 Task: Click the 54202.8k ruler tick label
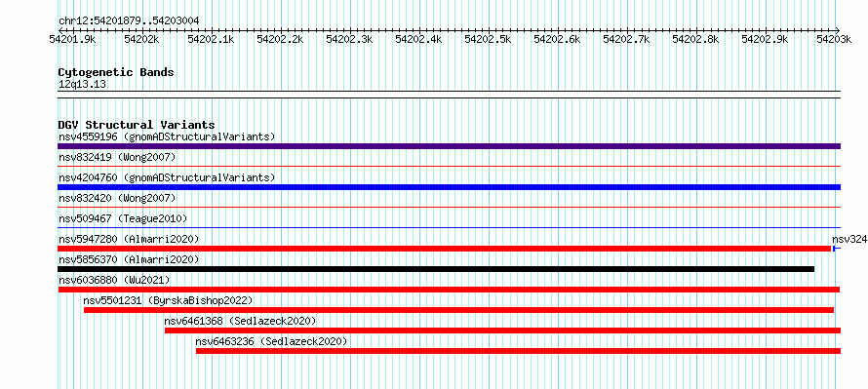[694, 39]
